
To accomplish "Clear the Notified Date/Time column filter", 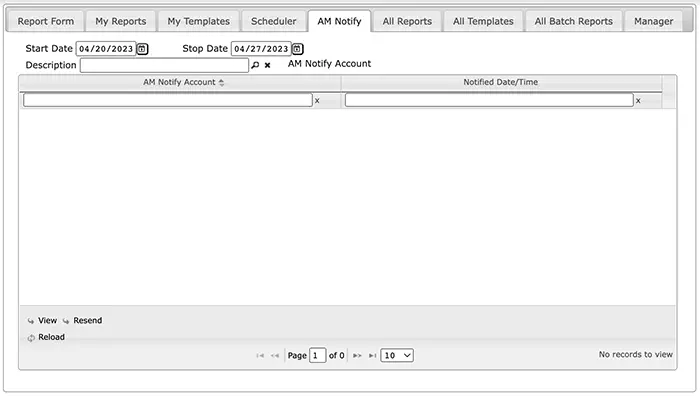I will 638,101.
